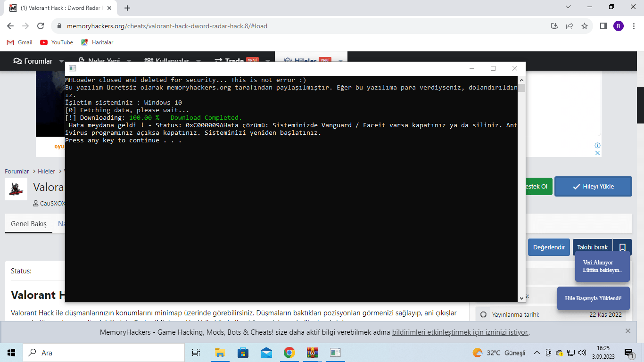Open File Explorer from the taskbar
The image size is (644, 362).
(220, 353)
